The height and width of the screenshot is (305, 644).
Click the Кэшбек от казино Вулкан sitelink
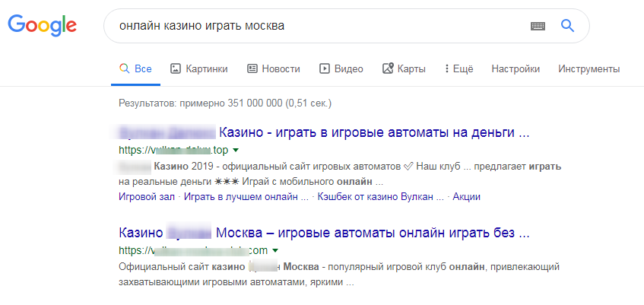coord(381,196)
